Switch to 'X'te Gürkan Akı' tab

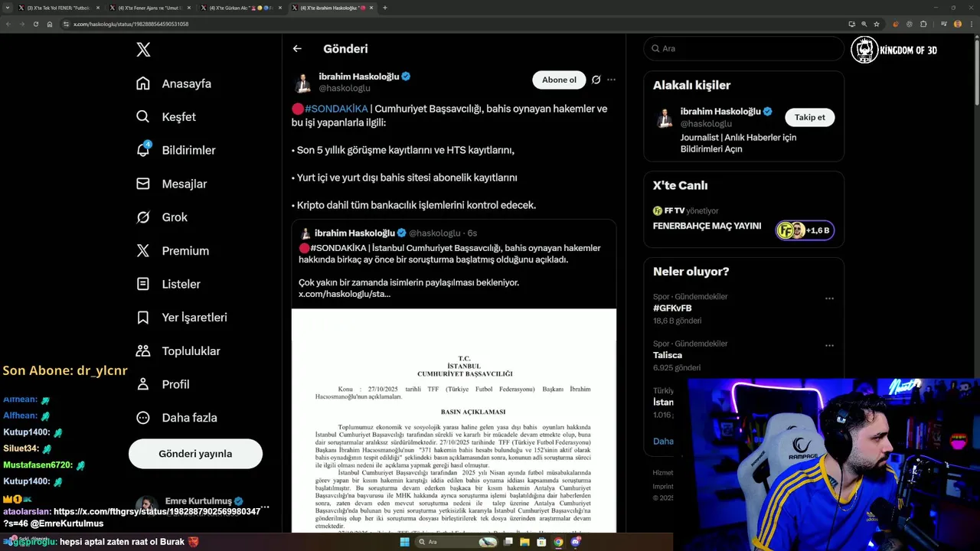[x=240, y=8]
